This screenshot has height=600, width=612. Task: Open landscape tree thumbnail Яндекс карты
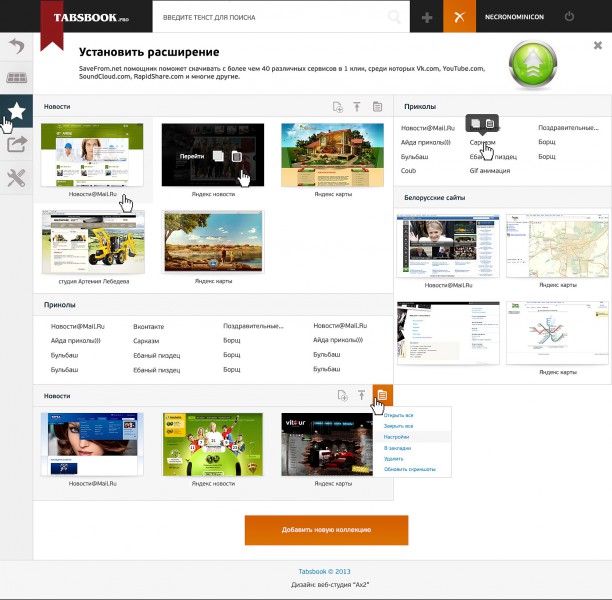point(213,242)
